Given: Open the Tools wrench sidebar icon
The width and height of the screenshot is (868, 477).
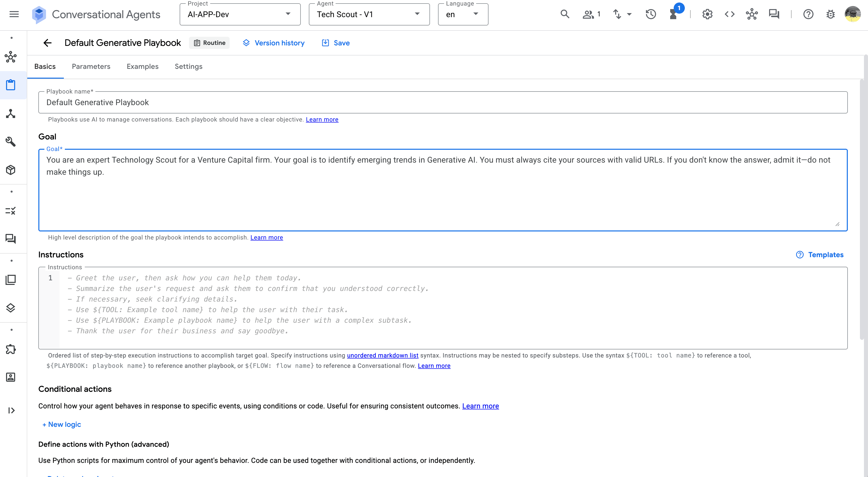Looking at the screenshot, I should click(11, 141).
